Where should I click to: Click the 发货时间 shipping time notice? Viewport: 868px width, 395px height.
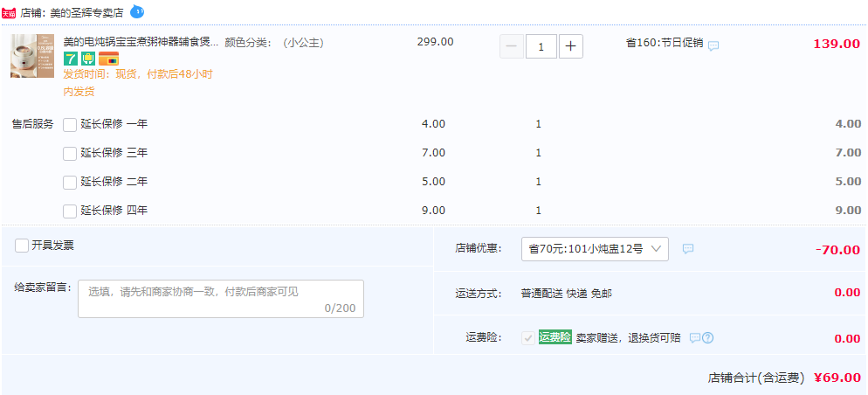(138, 82)
